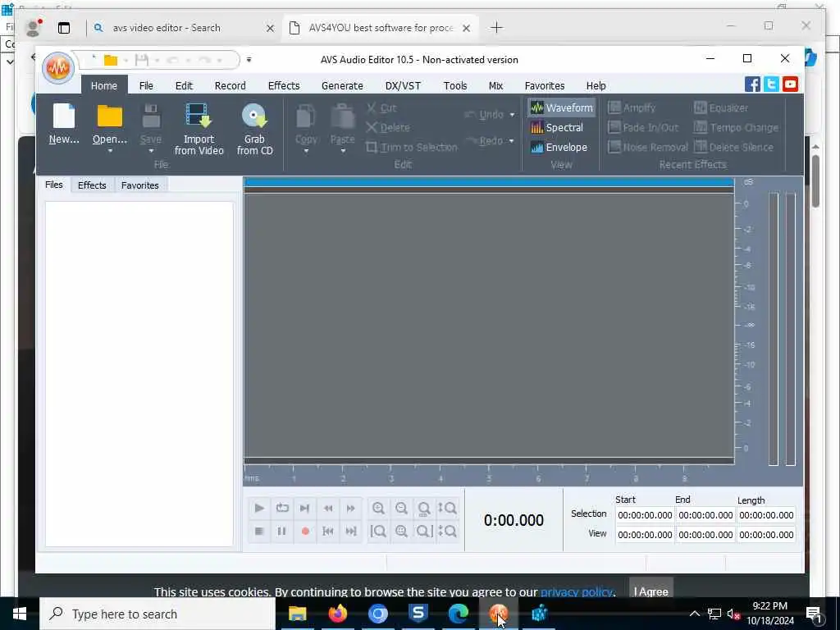Click the fast forward button

coord(351,508)
